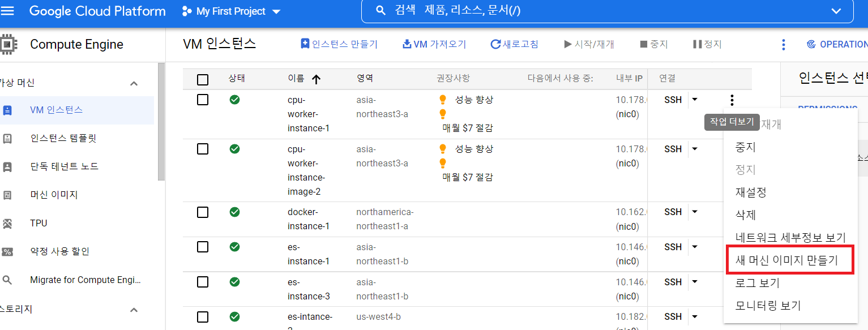Collapse the 가상 머신 sidebar section
The height and width of the screenshot is (330, 868).
[134, 83]
